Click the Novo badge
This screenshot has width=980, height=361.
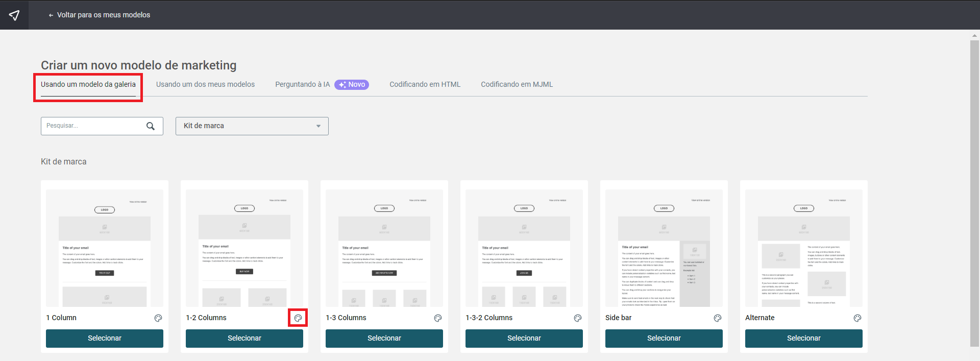[352, 85]
